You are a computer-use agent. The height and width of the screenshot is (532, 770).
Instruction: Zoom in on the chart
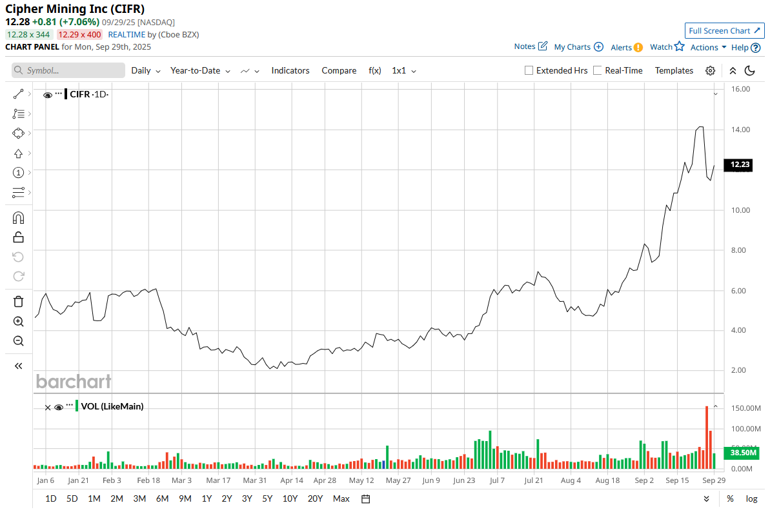pos(18,322)
